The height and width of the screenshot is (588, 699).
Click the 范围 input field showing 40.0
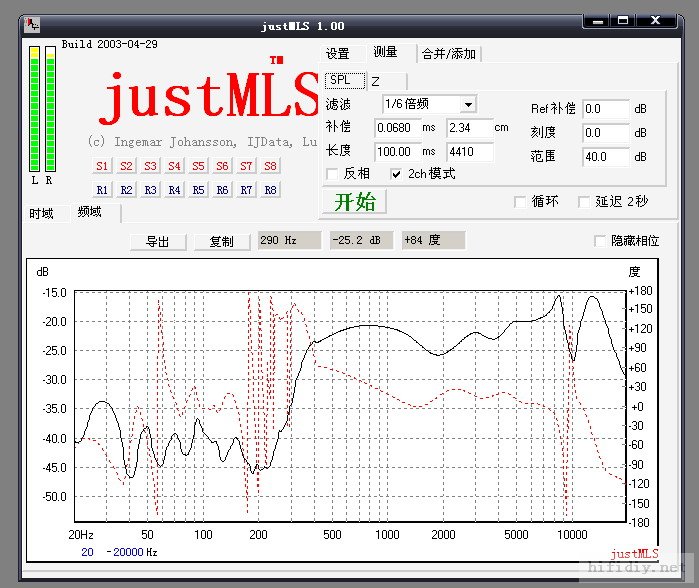click(x=605, y=157)
